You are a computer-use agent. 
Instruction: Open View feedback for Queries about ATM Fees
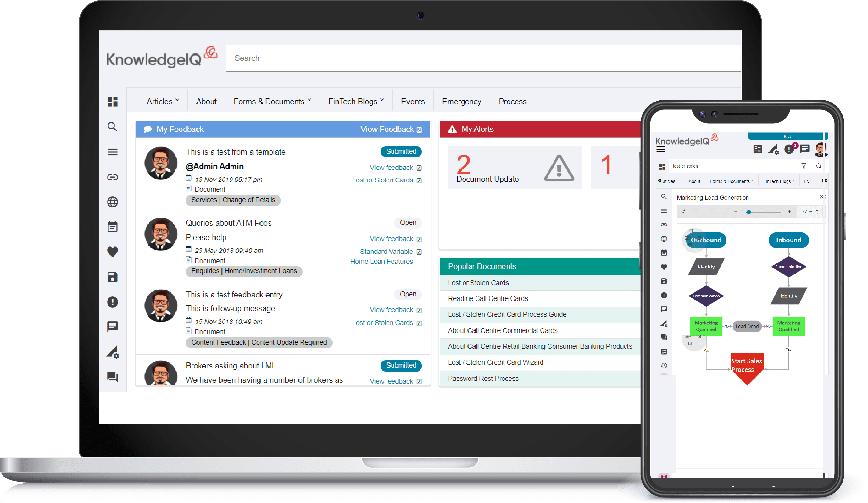point(395,239)
